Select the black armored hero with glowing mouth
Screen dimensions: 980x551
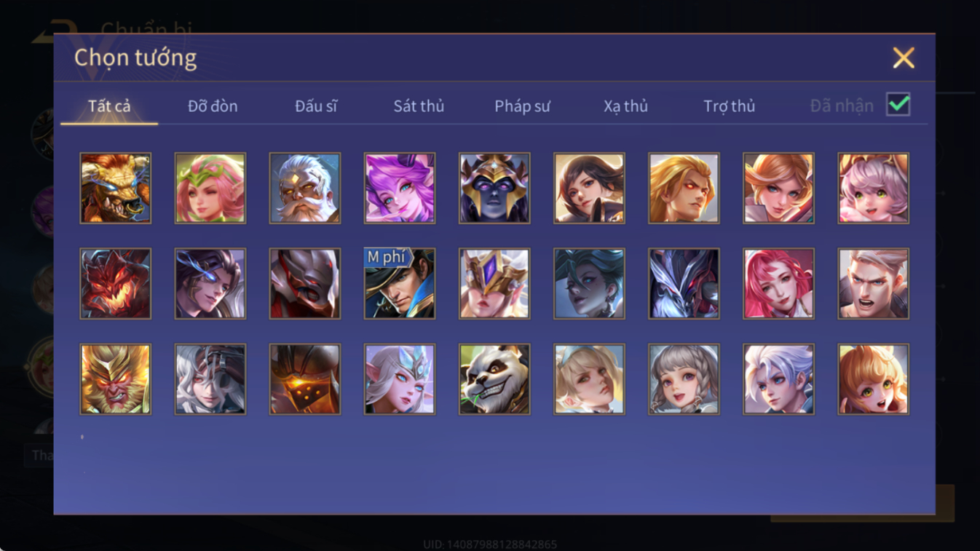pyautogui.click(x=305, y=379)
